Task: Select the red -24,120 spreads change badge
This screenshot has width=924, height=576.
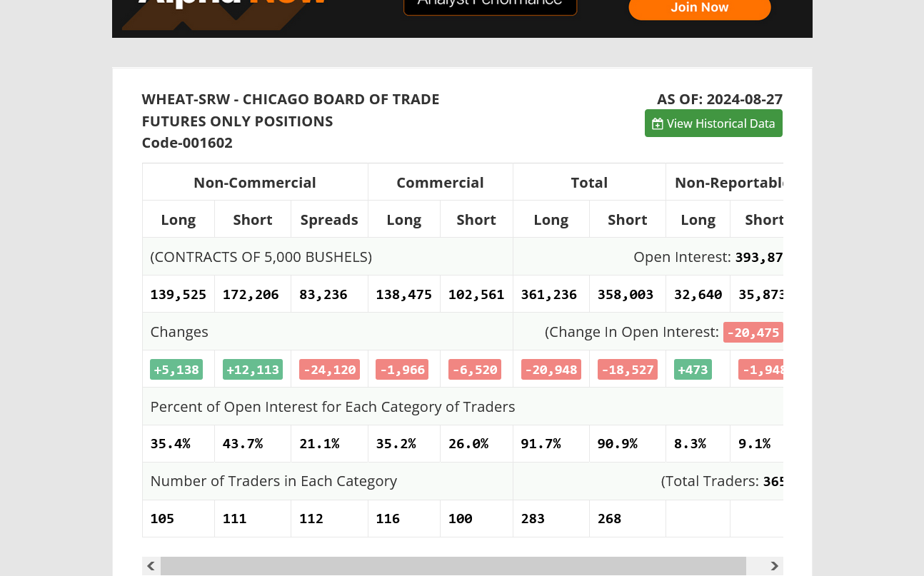Action: click(329, 370)
